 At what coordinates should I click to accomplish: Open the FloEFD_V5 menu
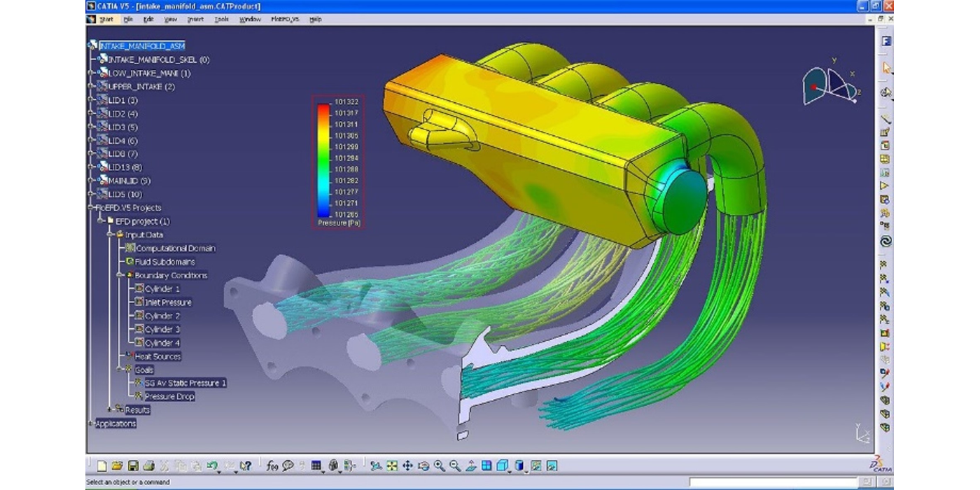tap(285, 19)
